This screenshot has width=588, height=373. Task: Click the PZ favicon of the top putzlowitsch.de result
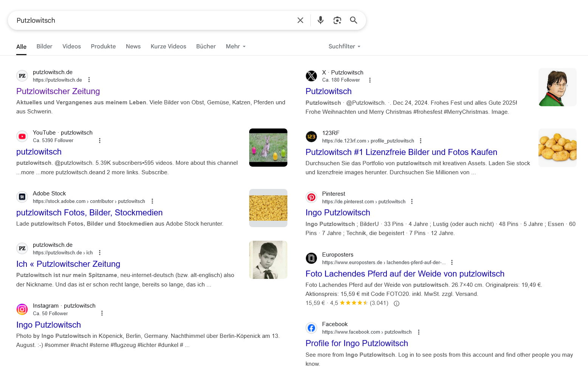pos(22,76)
